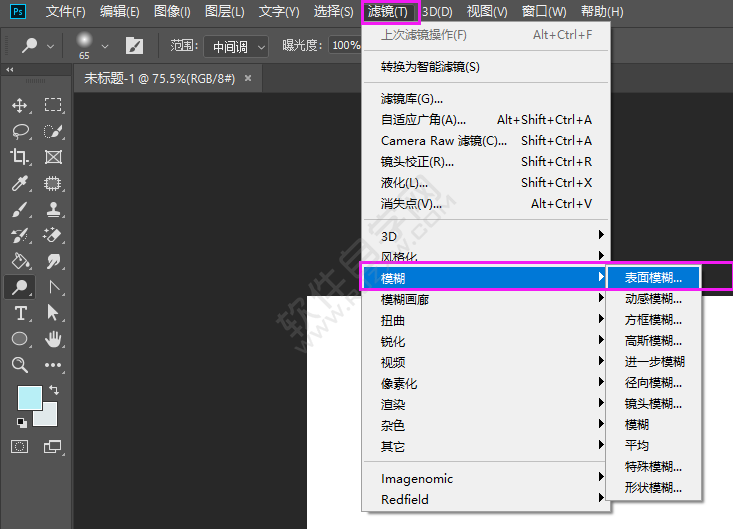The image size is (733, 529).
Task: Expand the Redfield plugin submenu
Action: point(485,500)
